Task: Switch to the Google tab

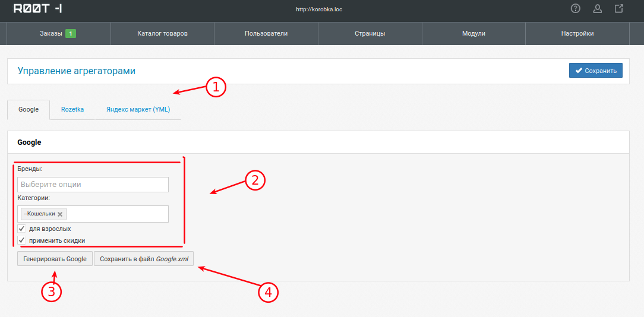Action: [29, 110]
